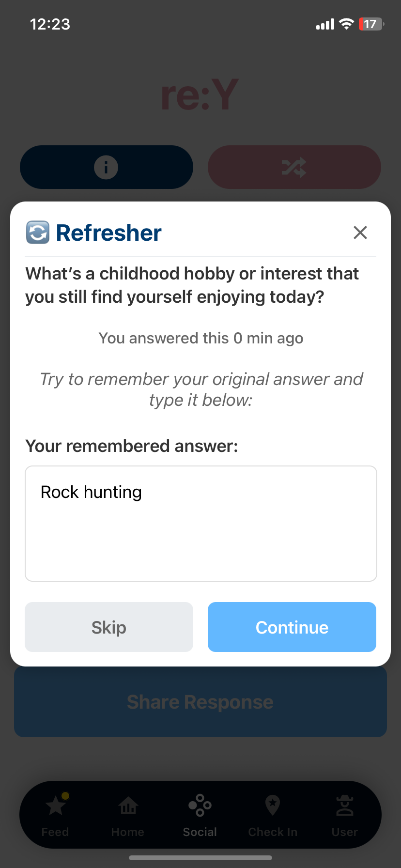Tap the cellular signal indicator
The height and width of the screenshot is (868, 401).
click(x=324, y=24)
